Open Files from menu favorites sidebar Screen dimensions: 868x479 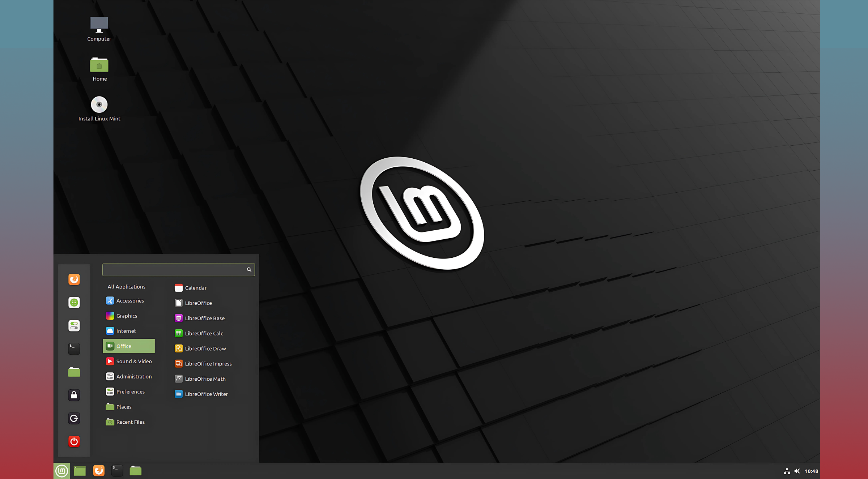click(x=74, y=372)
